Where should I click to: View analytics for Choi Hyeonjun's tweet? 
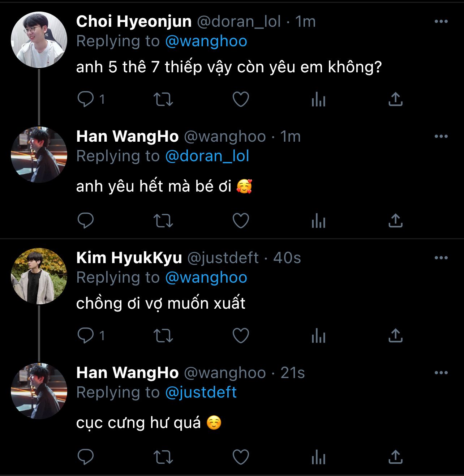(318, 99)
